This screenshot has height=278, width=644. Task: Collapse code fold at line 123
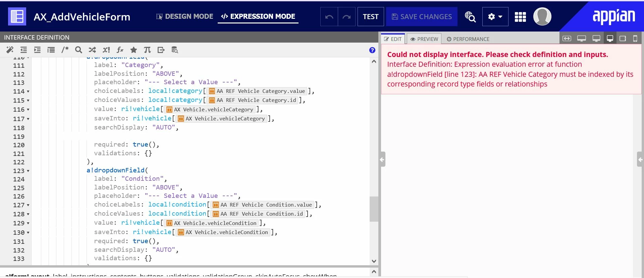pos(28,171)
